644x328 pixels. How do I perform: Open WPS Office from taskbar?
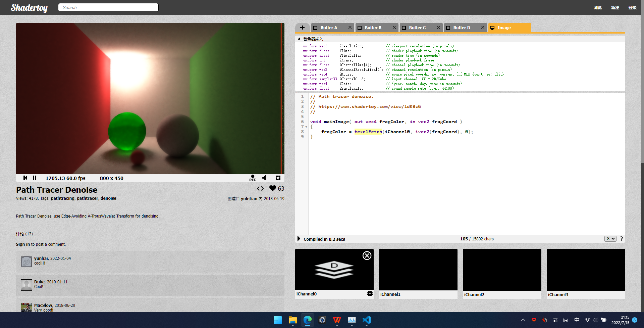[337, 320]
